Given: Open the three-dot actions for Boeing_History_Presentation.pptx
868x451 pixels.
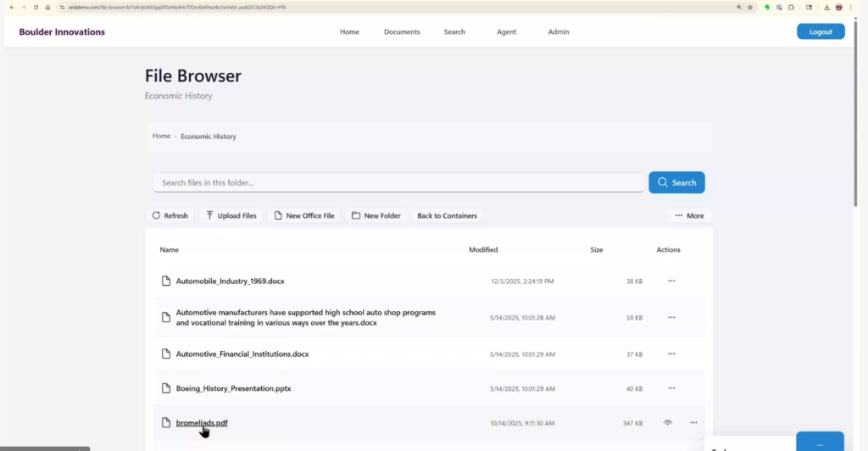Looking at the screenshot, I should pyautogui.click(x=671, y=388).
